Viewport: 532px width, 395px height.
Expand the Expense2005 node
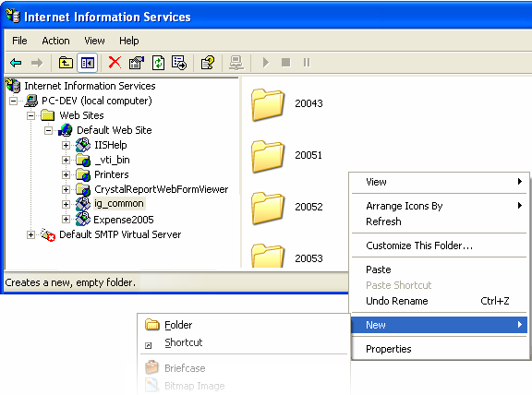[66, 220]
